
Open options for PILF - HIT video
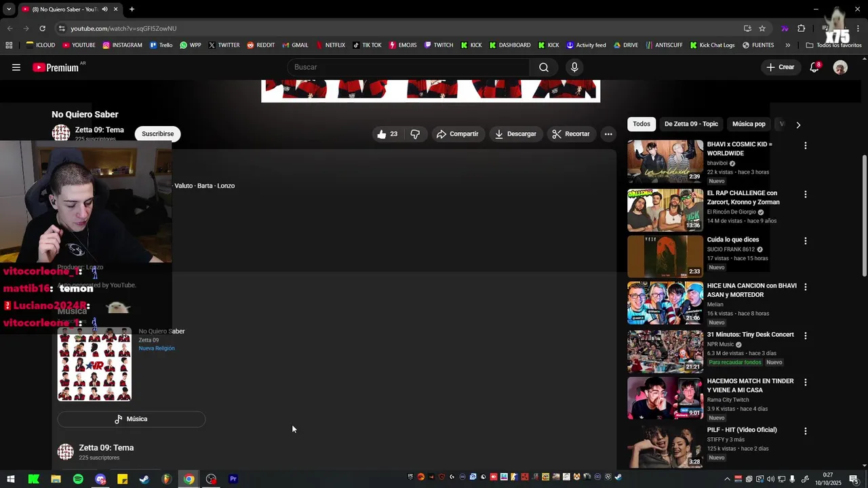coord(805,431)
